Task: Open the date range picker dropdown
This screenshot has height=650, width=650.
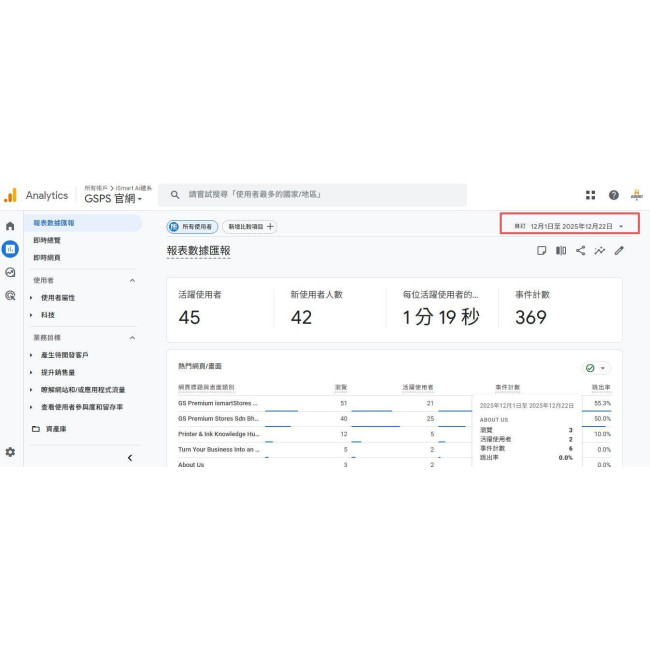Action: point(568,227)
